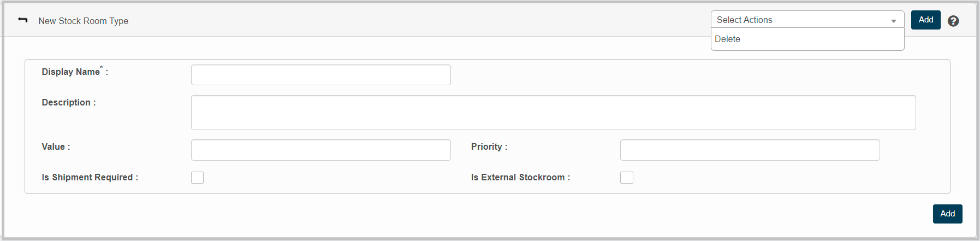Screen dimensions: 980x241
Task: Click the caret arrow of Select Actions
Action: click(x=894, y=21)
